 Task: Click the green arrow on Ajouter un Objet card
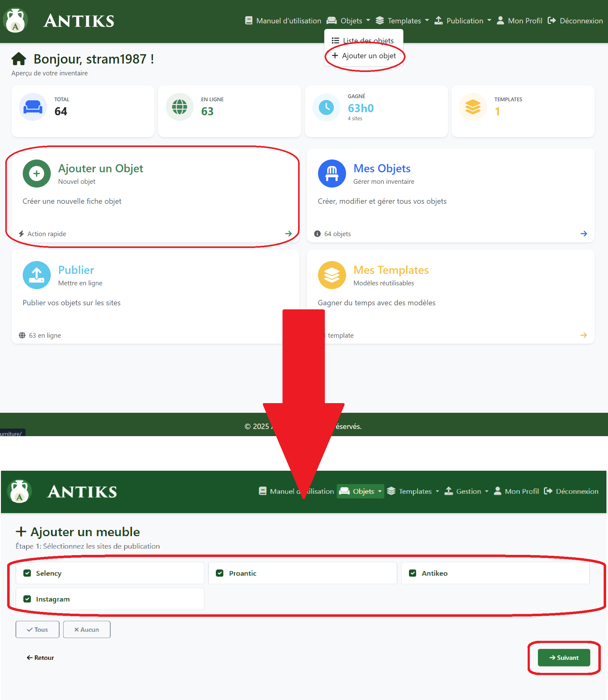click(x=288, y=234)
